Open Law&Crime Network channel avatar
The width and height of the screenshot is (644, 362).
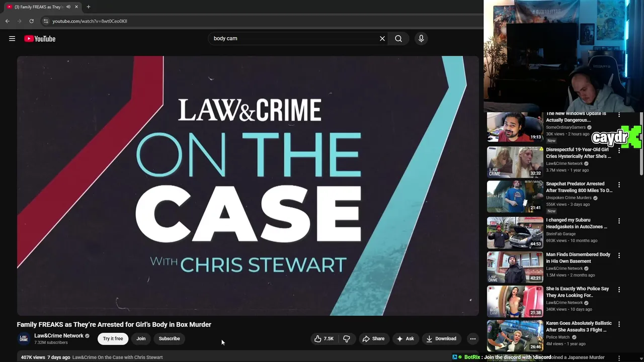(24, 338)
